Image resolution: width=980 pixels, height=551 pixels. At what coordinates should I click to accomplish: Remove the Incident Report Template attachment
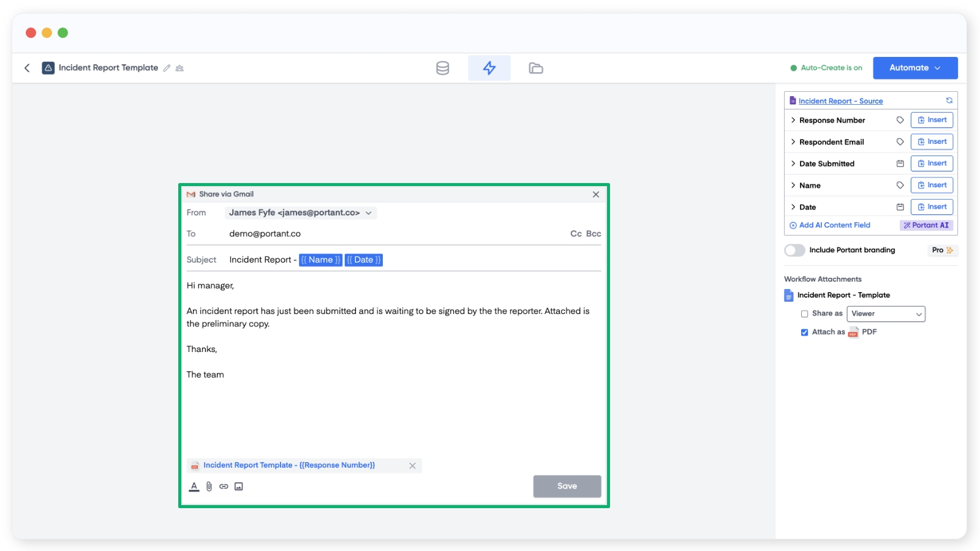(x=412, y=466)
